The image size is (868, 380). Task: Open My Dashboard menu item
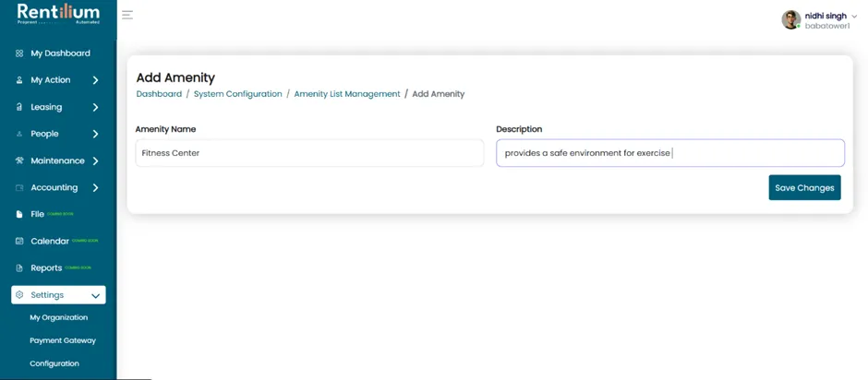pyautogui.click(x=60, y=53)
